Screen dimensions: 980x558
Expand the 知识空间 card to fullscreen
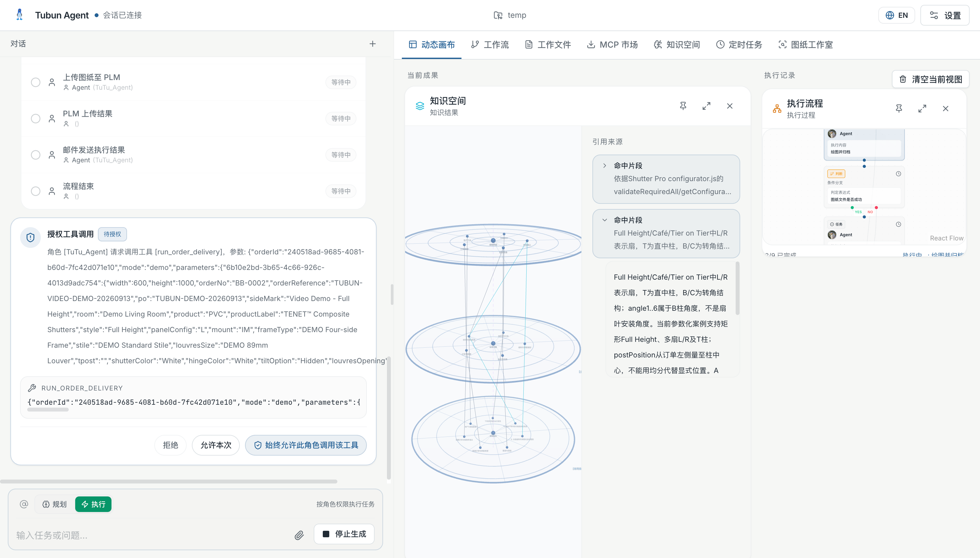(706, 106)
